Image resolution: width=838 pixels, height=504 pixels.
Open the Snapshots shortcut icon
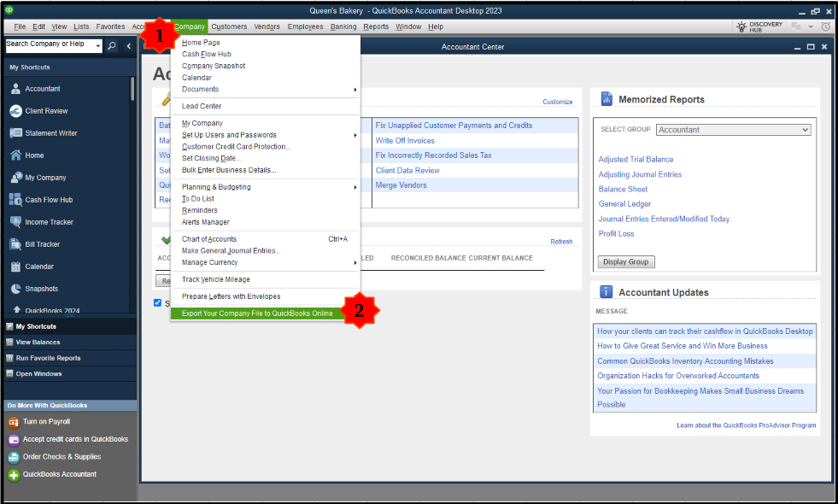tap(15, 289)
